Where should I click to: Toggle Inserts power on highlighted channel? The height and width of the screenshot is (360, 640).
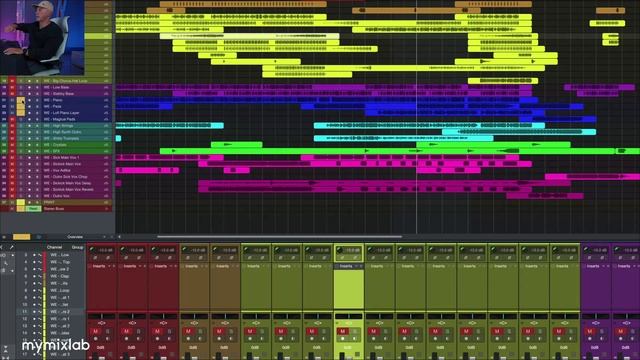pyautogui.click(x=337, y=266)
